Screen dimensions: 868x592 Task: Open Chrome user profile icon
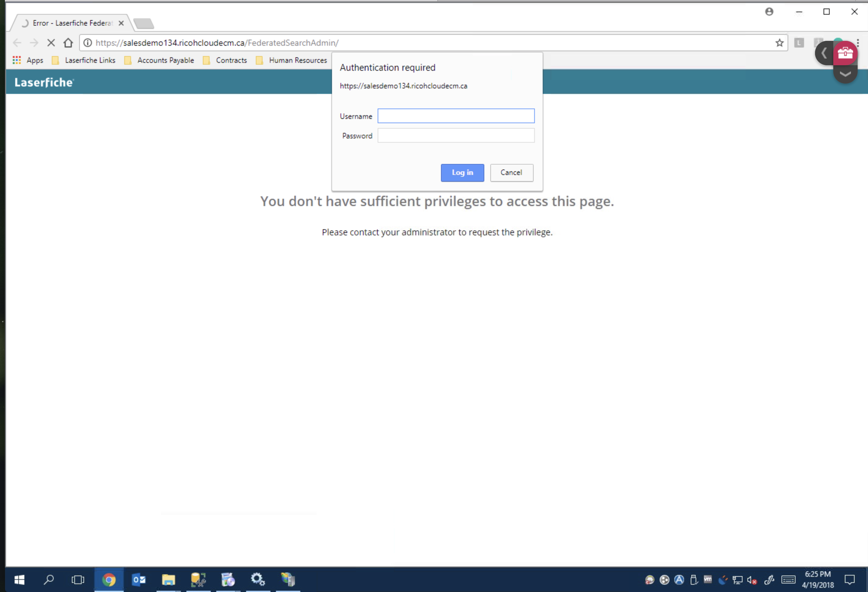point(769,12)
